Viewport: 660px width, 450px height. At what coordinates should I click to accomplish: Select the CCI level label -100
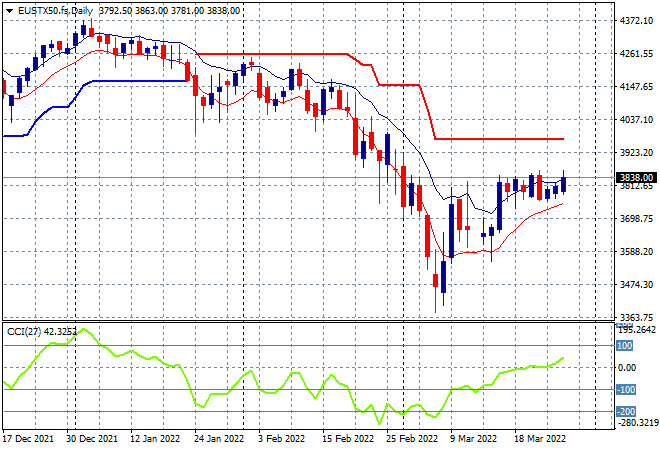click(626, 390)
